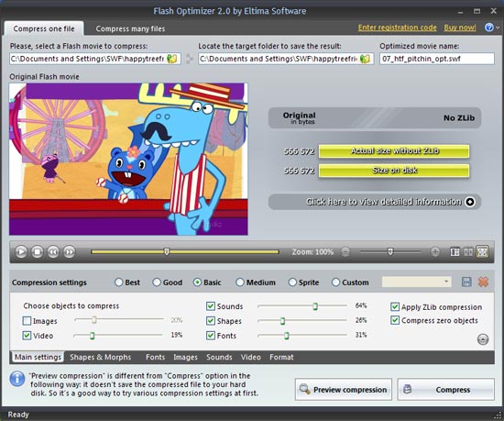Open Main settings tab
Screen dimensions: 504x421
[x=38, y=357]
